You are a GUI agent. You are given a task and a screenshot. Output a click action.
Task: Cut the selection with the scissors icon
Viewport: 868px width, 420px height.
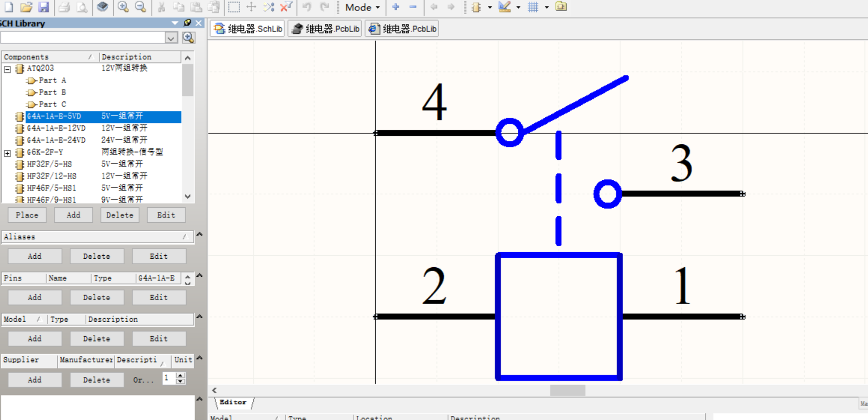click(x=161, y=7)
